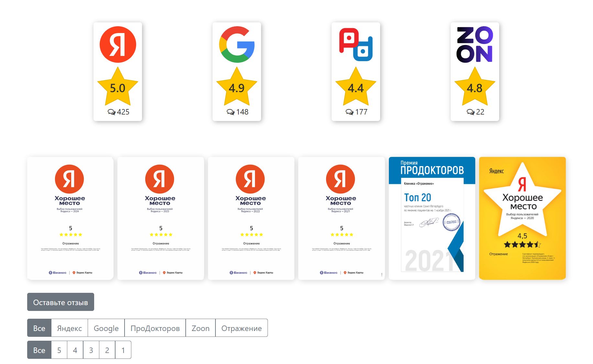Click the ProDoctorov logo in the rating card
Screen dimensions: 593x364
356,44
